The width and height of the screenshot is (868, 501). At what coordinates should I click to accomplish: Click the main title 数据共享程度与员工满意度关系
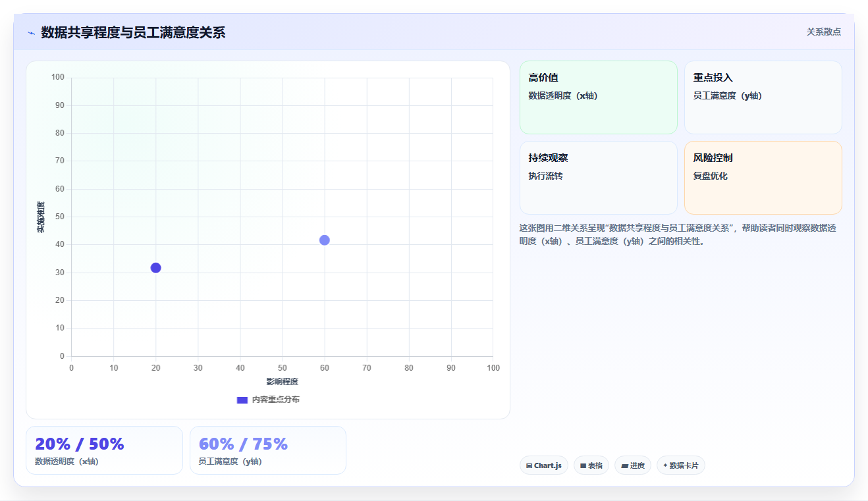(x=133, y=32)
